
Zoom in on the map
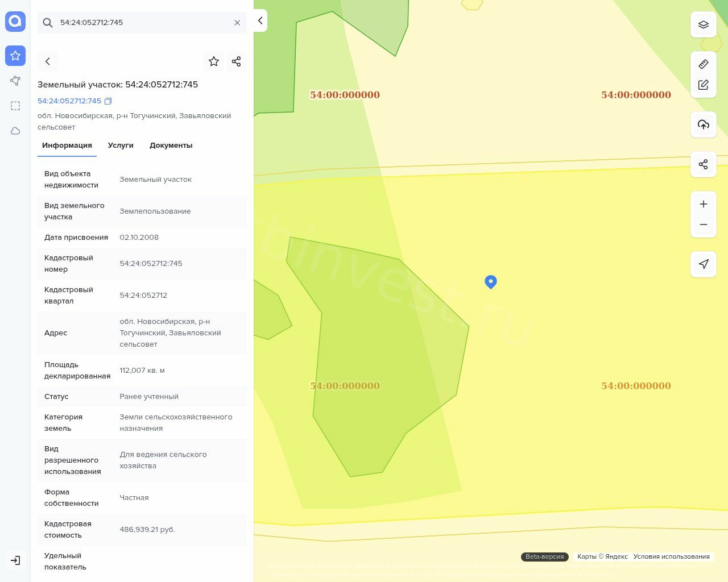pos(703,204)
